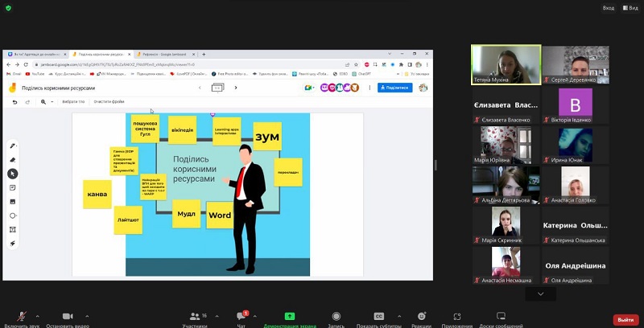Select the yellow 'зум' sticky note
The image size is (644, 328).
[x=267, y=137]
